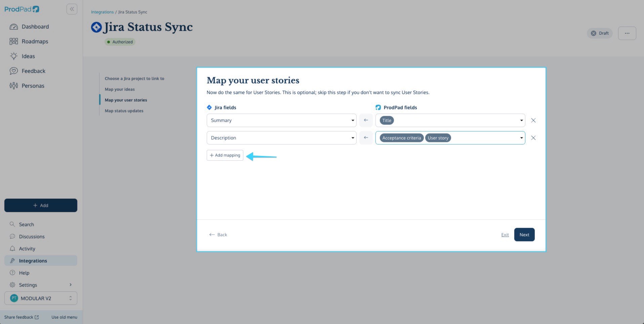Open the more options ellipsis menu
Image resolution: width=644 pixels, height=324 pixels.
627,33
